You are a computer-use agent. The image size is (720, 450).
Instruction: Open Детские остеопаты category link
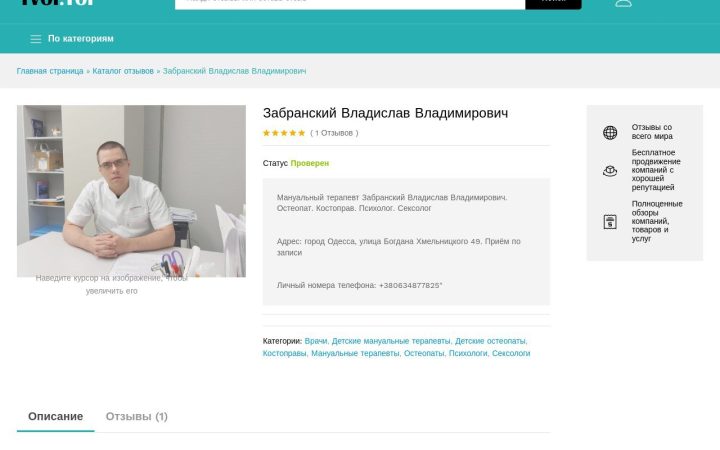point(491,341)
